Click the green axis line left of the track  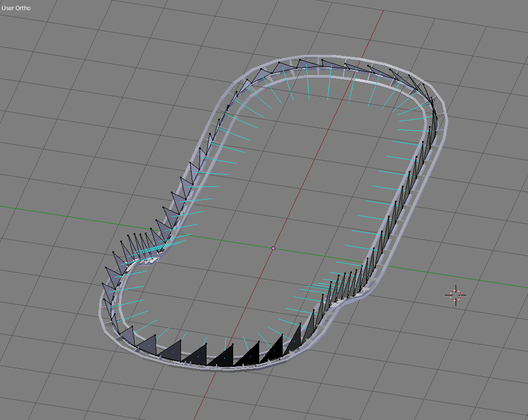pos(53,214)
